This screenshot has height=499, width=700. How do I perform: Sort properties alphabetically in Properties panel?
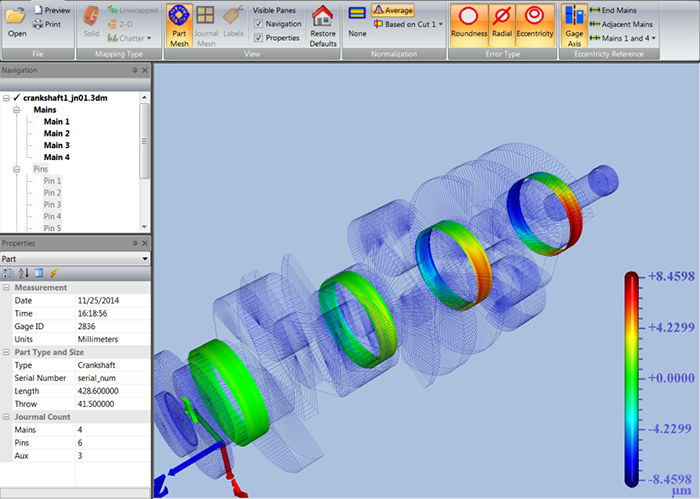pos(23,273)
